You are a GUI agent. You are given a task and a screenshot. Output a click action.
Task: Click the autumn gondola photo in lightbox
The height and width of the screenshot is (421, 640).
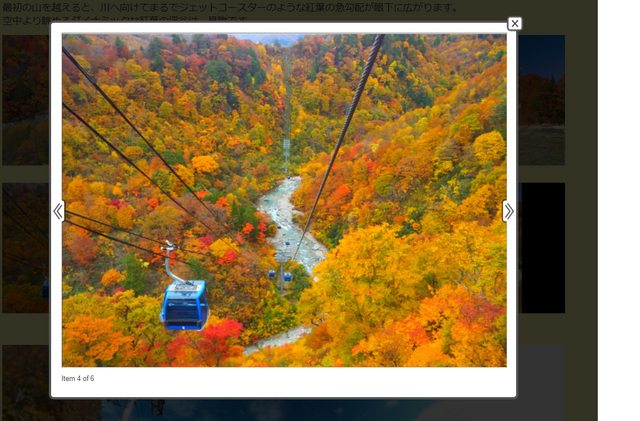(284, 200)
